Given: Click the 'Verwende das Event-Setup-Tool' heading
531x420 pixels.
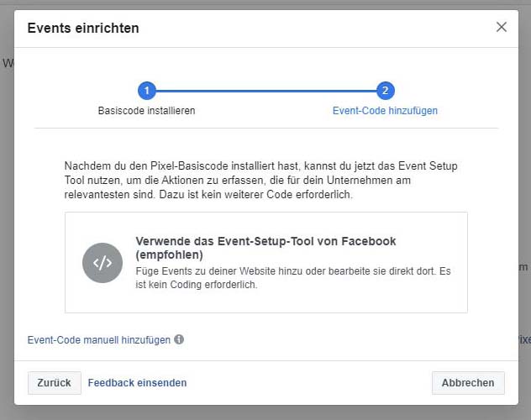Looking at the screenshot, I should coord(265,248).
